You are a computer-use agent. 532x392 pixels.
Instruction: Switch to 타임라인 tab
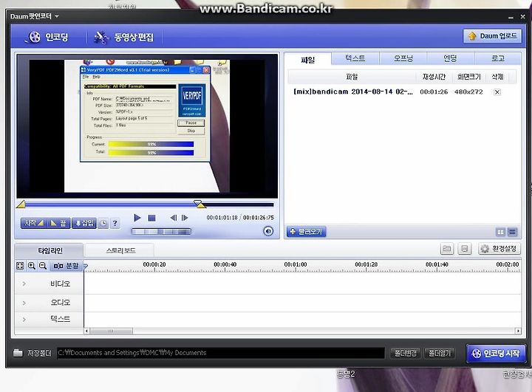tap(50, 250)
